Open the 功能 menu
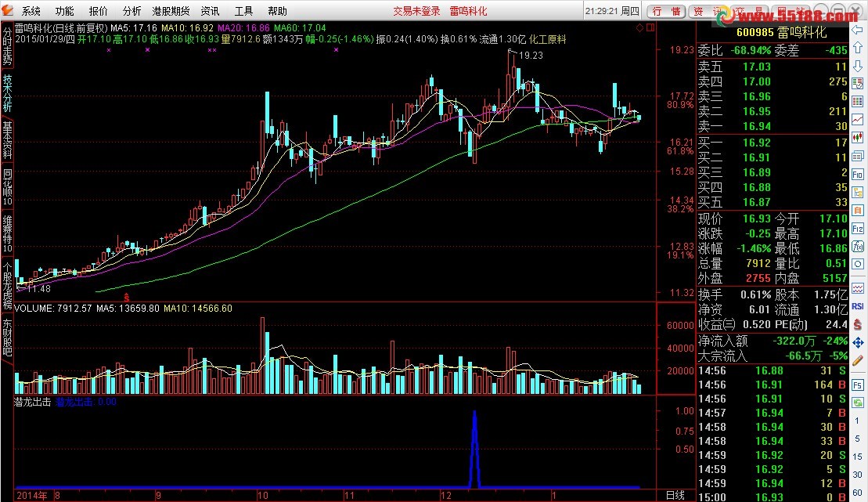Screen dimensions: 868x502 (x=65, y=11)
